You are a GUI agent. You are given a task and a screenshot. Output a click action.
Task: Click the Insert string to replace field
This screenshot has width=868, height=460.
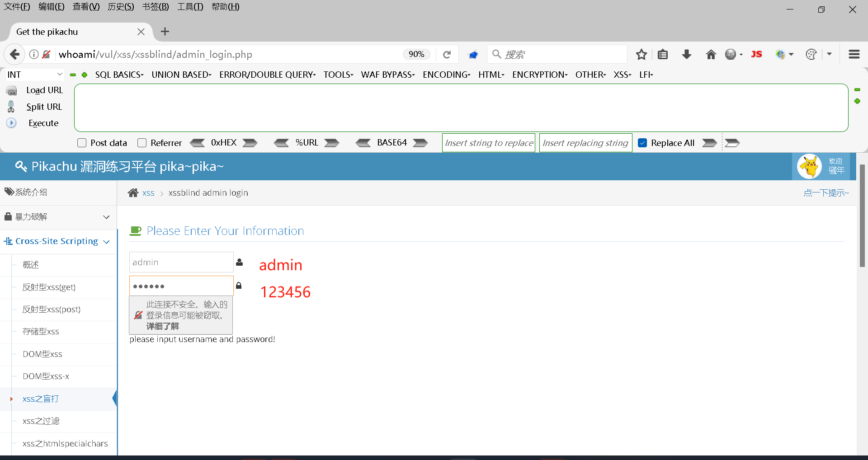[x=489, y=143]
